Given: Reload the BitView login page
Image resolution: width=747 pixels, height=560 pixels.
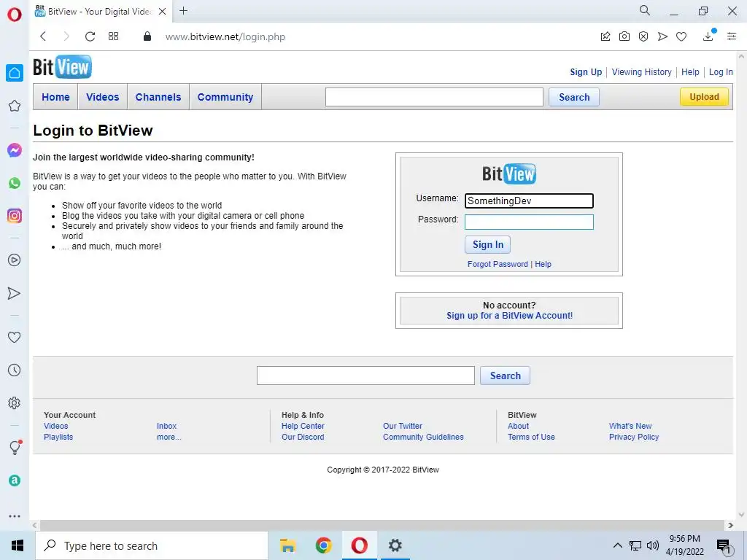Looking at the screenshot, I should pos(90,36).
